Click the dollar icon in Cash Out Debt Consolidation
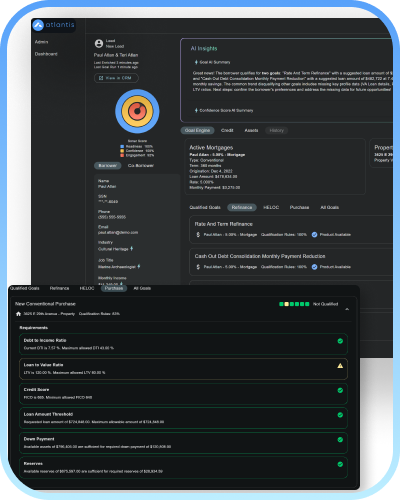 click(x=198, y=267)
